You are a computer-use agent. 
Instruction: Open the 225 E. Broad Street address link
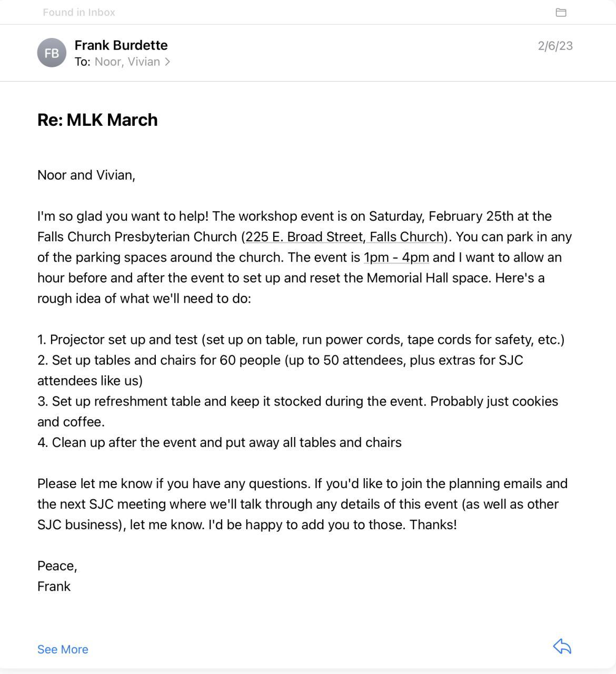click(x=345, y=237)
